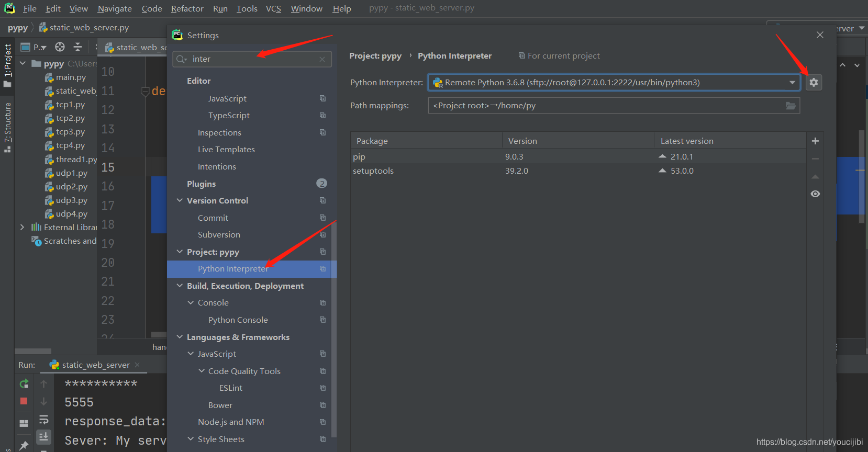Click copy icon next to JavaScript under Editor
The image size is (868, 452).
(322, 98)
